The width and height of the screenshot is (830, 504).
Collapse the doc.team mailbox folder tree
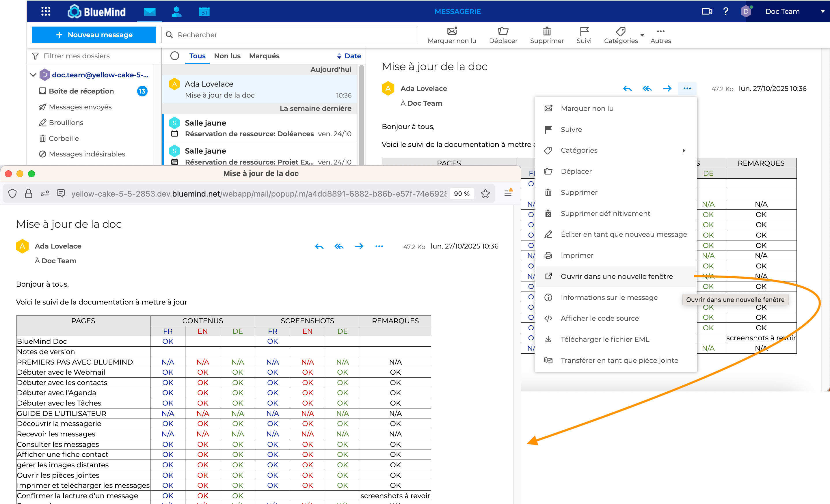coord(33,75)
